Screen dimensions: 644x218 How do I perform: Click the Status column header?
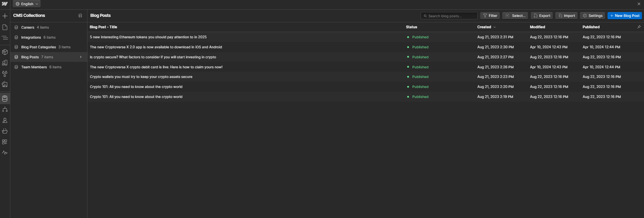pyautogui.click(x=411, y=27)
